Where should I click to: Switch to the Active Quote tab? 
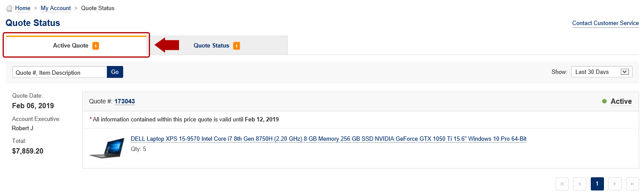[x=76, y=45]
